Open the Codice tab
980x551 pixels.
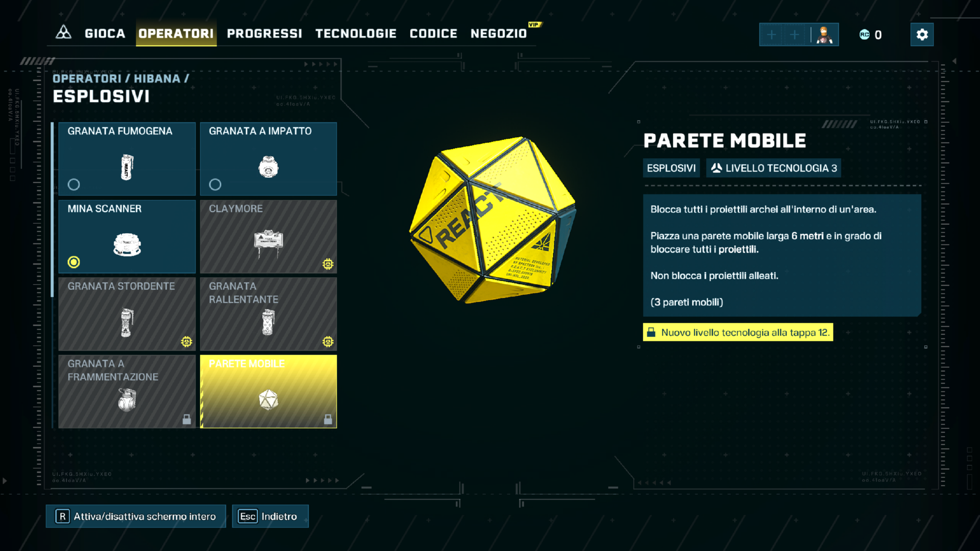(433, 33)
